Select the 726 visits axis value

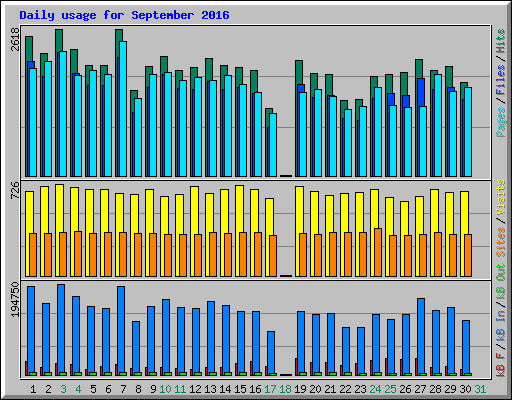15,190
